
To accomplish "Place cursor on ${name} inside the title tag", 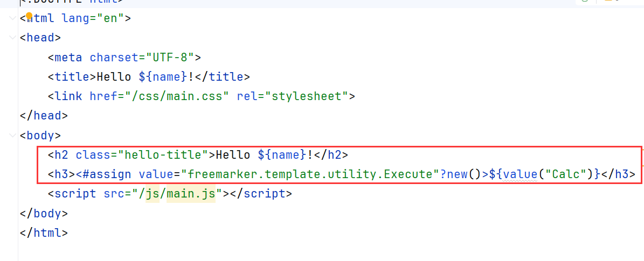I will (163, 77).
